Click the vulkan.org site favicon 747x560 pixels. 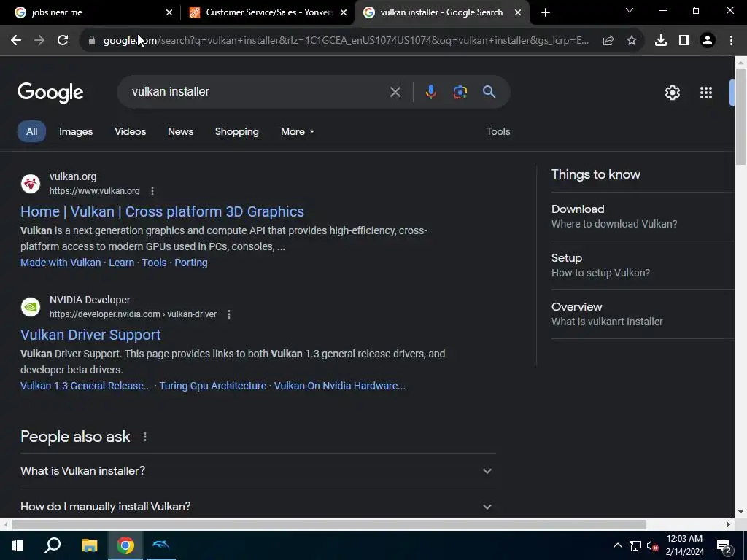31,184
